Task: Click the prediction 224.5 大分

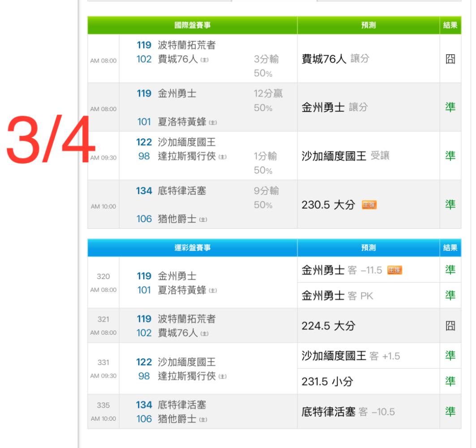Action: coord(329,326)
